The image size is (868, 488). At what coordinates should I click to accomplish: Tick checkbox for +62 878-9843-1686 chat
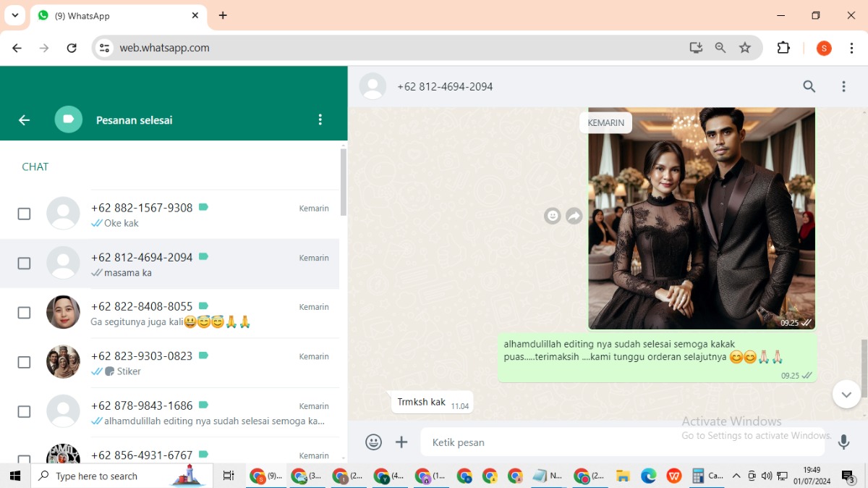coord(24,412)
